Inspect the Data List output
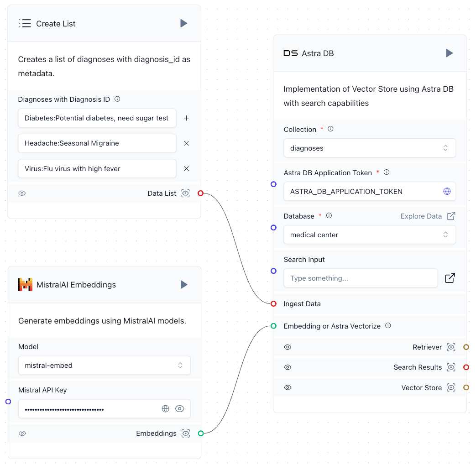The height and width of the screenshot is (465, 476). (185, 193)
